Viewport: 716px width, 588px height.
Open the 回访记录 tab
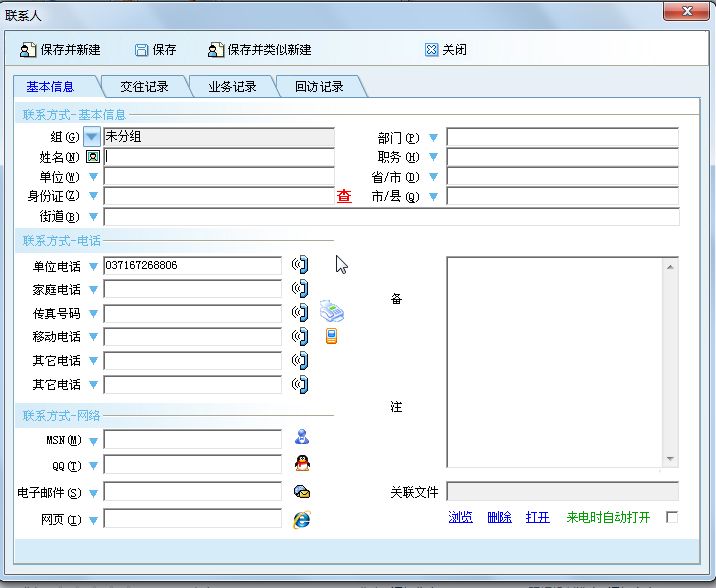[x=319, y=87]
